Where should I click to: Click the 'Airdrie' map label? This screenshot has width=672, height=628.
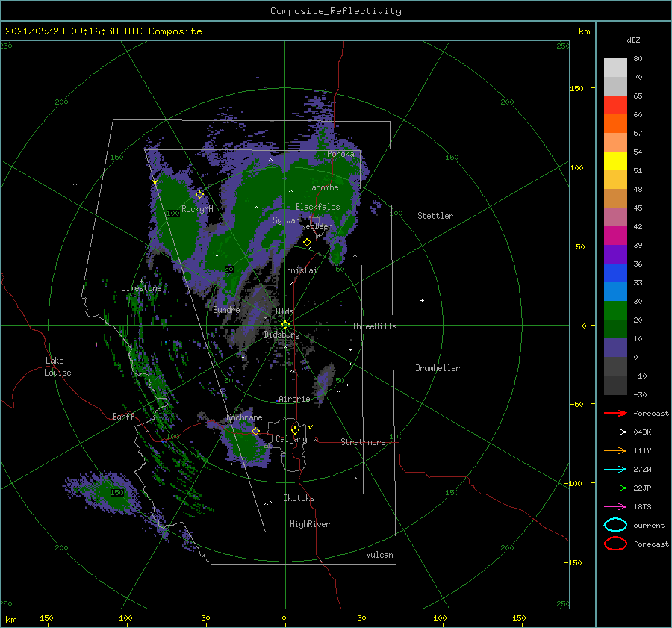click(294, 399)
